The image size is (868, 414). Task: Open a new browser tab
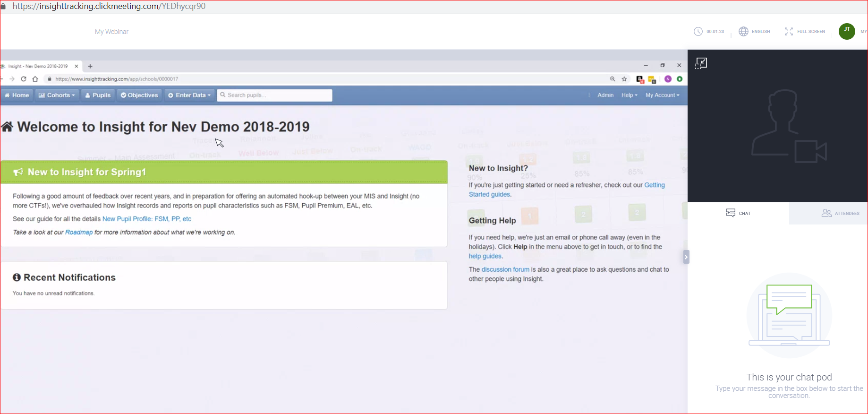coord(90,66)
